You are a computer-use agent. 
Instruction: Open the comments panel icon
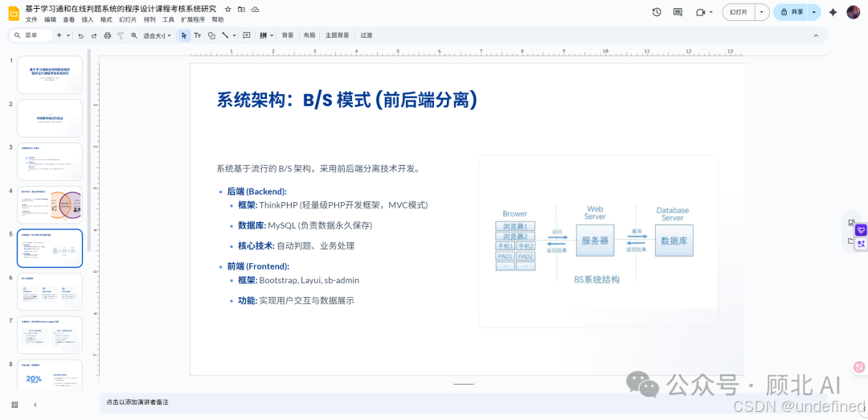pyautogui.click(x=678, y=11)
